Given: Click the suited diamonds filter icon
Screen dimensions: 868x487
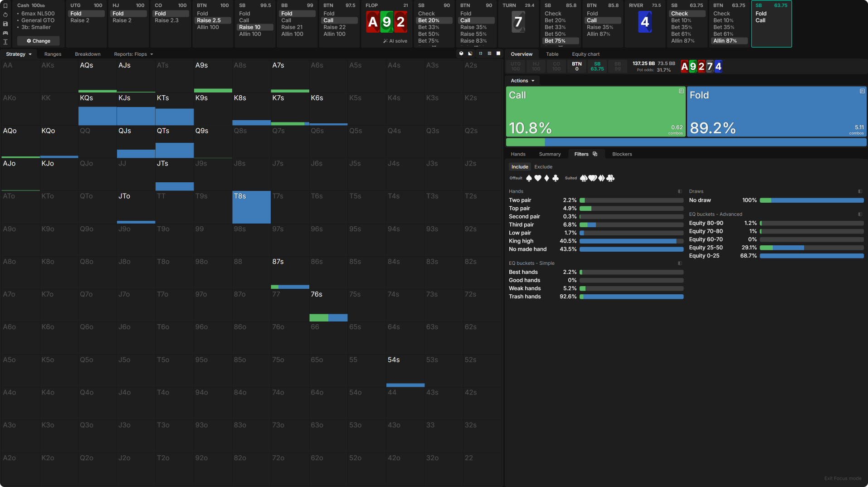Looking at the screenshot, I should (601, 178).
